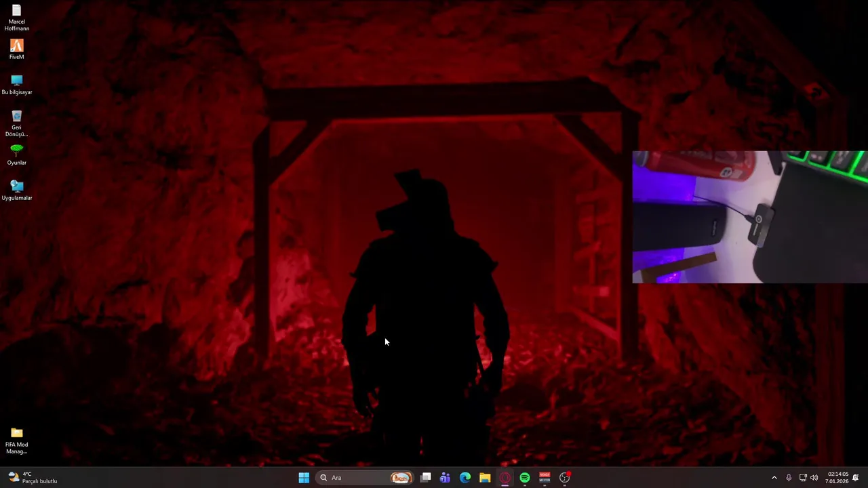
Task: Open the weather widget showing 4°C
Action: (33, 478)
